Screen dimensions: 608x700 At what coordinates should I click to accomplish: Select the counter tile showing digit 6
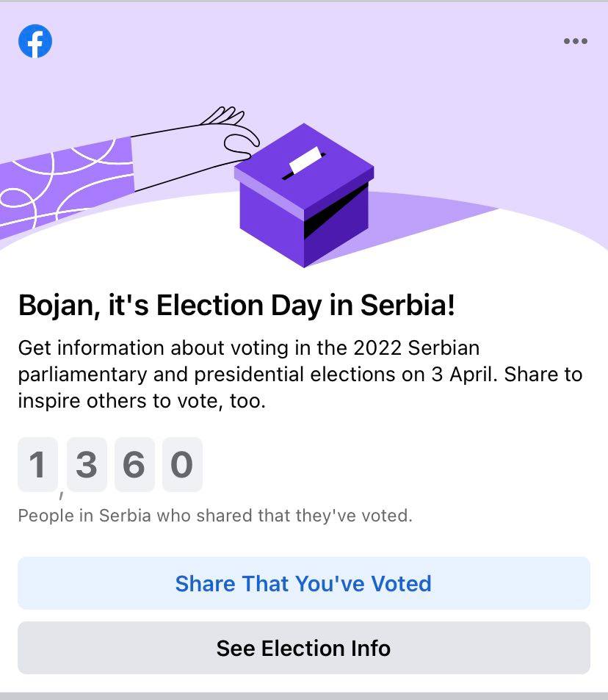pos(134,464)
